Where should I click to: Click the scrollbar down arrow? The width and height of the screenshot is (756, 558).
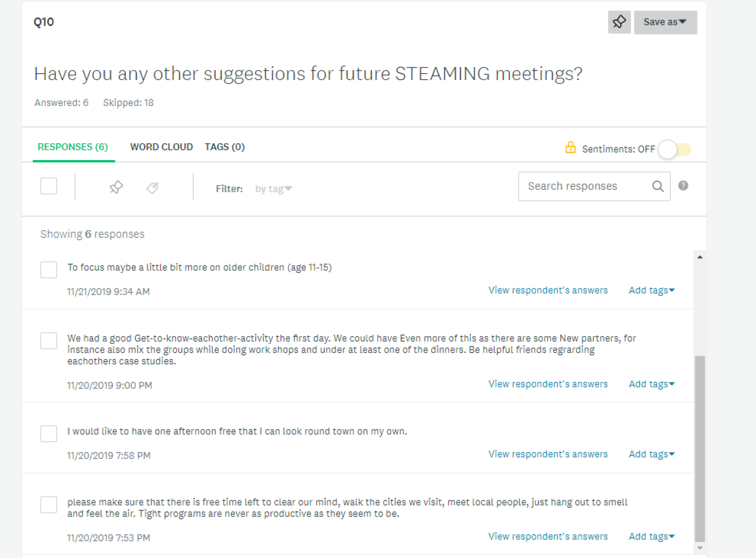700,548
